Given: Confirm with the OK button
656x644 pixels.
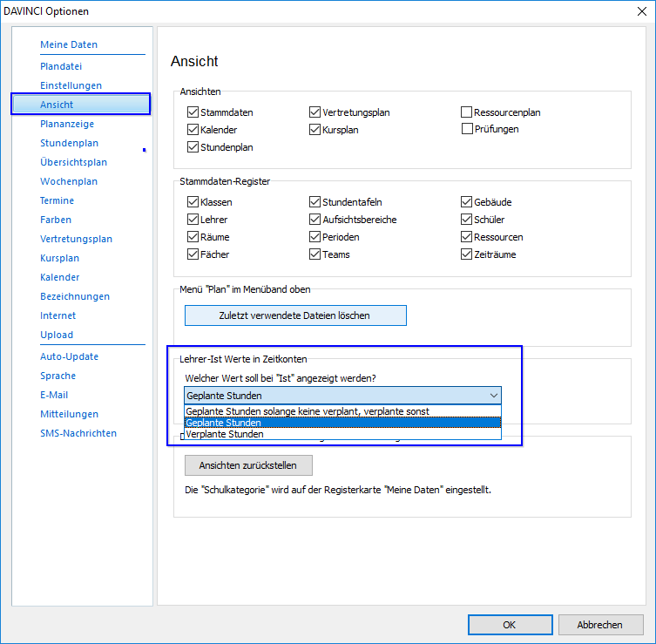Looking at the screenshot, I should pyautogui.click(x=510, y=625).
